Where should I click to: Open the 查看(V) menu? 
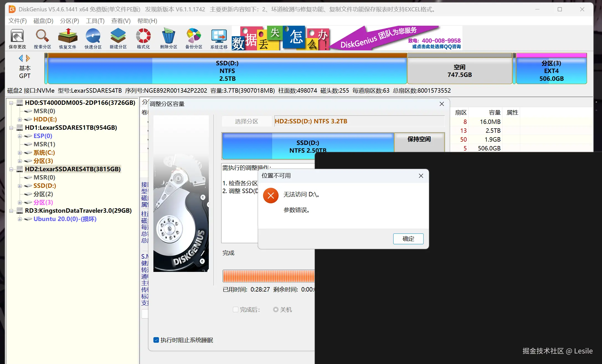[120, 21]
